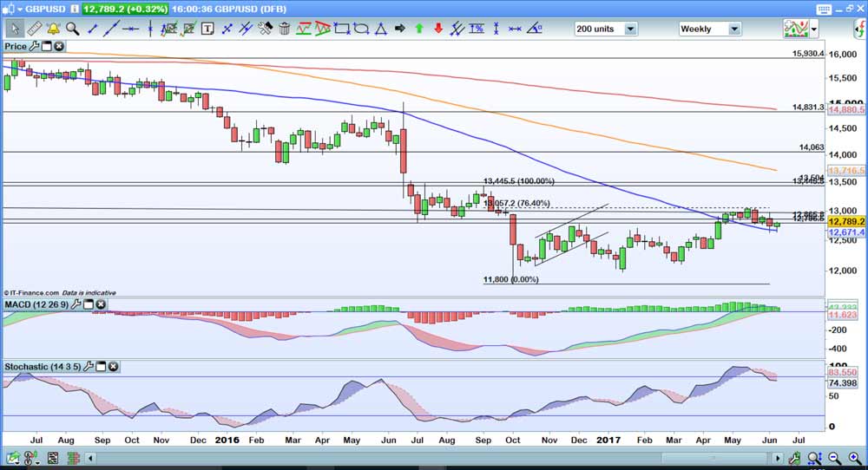Click the zoom fit magnifier icon
The image size is (868, 470).
814,458
